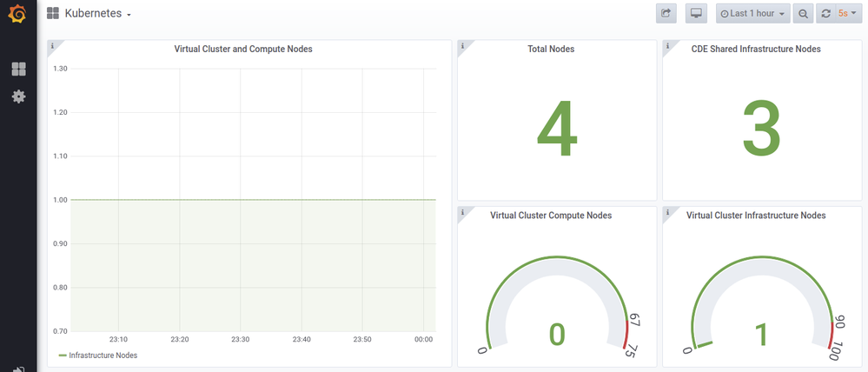Show info for Virtual Cluster Infrastructure Nodes
Image resolution: width=868 pixels, height=372 pixels.
[x=667, y=211]
